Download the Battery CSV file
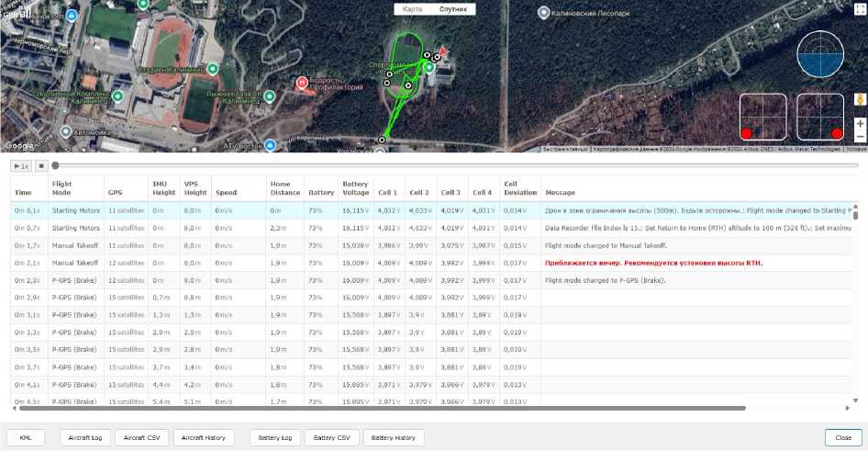Screen dimensions: 868x451 point(331,438)
